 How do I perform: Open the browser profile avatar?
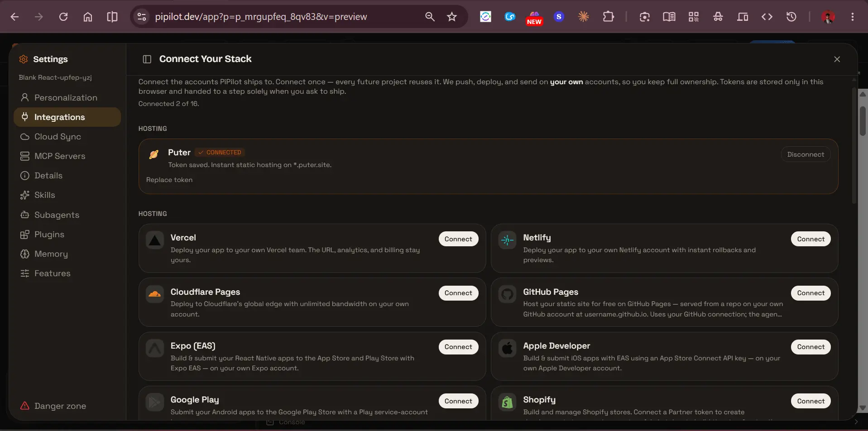click(x=828, y=17)
